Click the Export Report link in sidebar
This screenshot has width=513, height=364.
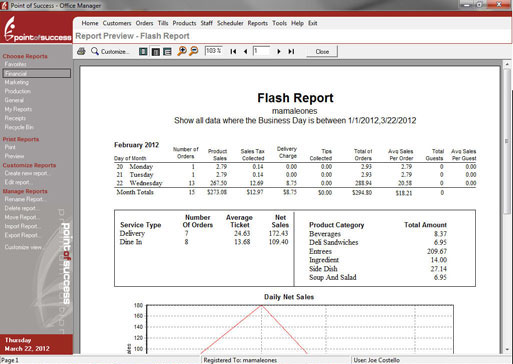point(21,235)
